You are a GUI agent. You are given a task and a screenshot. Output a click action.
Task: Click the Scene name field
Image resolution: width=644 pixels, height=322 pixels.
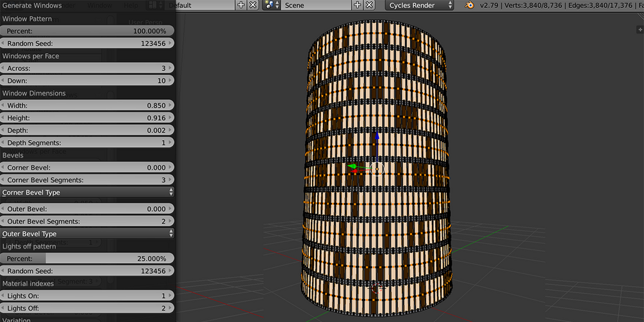(315, 5)
